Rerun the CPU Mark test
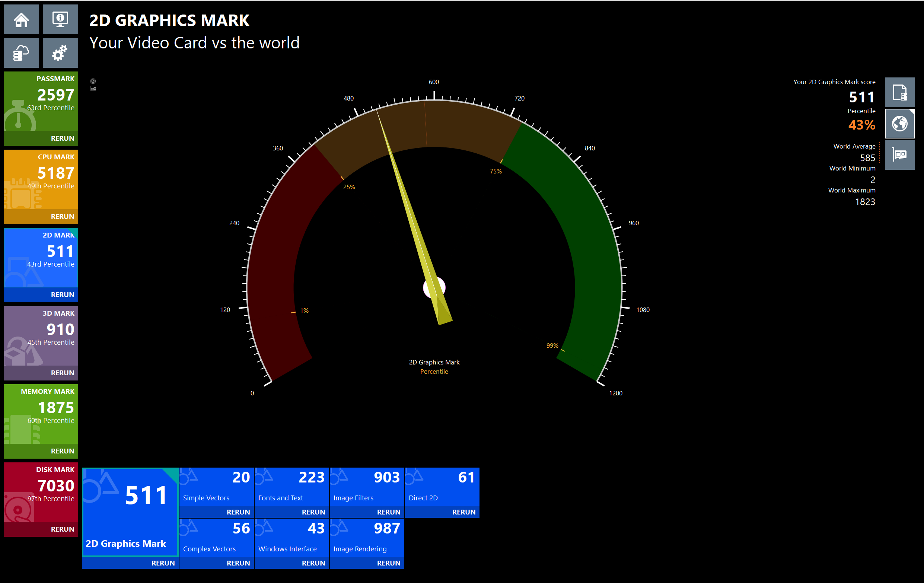Screen dimensions: 924x583 point(63,217)
